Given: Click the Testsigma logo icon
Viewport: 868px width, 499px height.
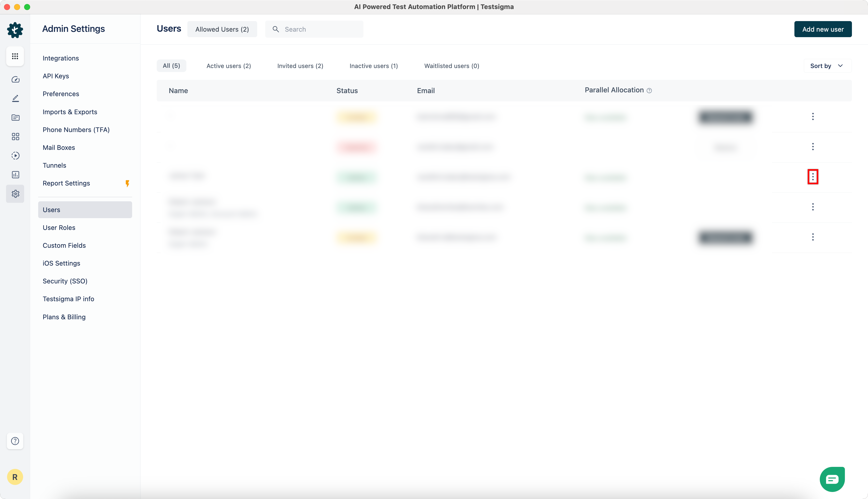Looking at the screenshot, I should click(x=15, y=30).
